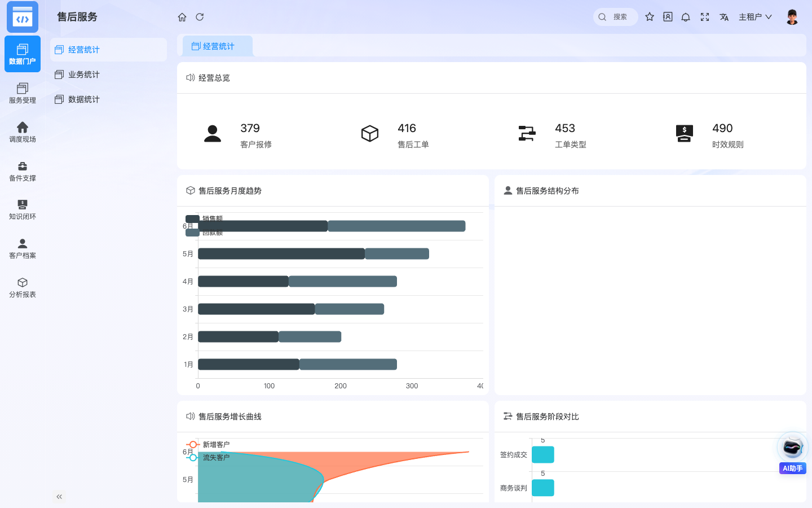Click the 售后服务结构分布 panel title

coord(547,191)
